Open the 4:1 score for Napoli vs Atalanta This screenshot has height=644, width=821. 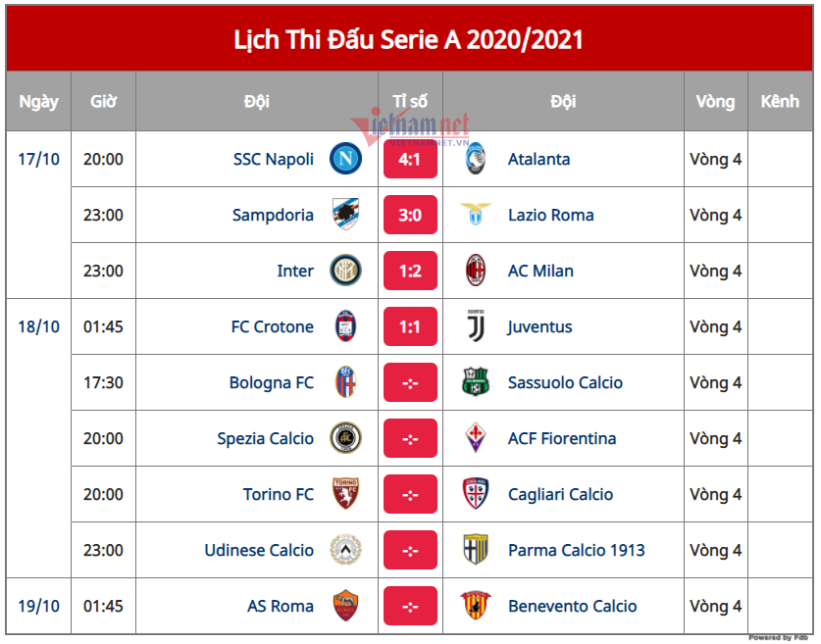click(x=410, y=159)
